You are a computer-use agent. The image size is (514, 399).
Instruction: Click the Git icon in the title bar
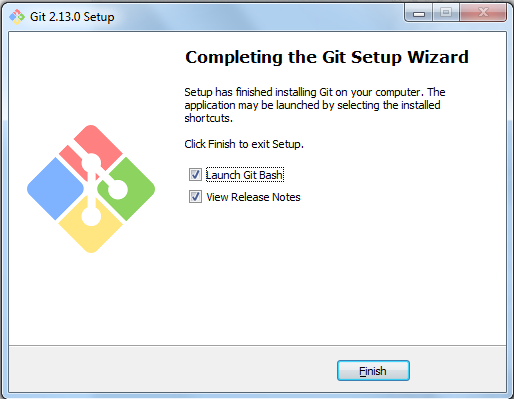[17, 17]
